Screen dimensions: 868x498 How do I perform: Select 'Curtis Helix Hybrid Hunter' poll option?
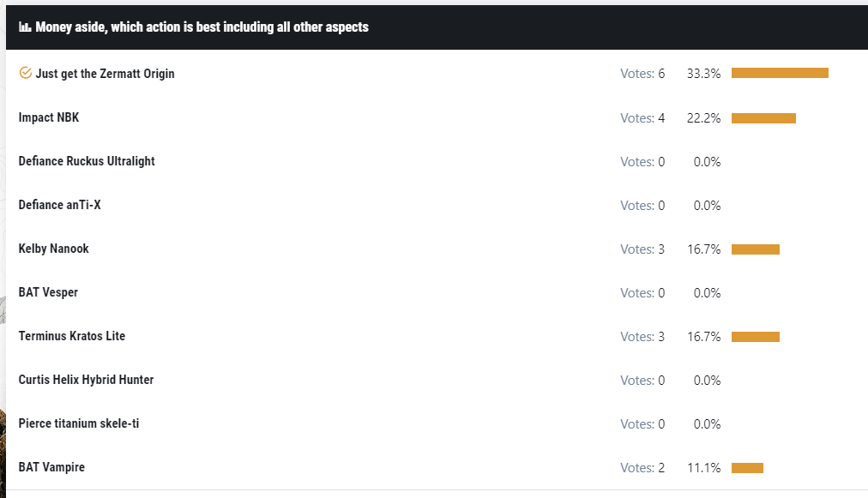(86, 380)
